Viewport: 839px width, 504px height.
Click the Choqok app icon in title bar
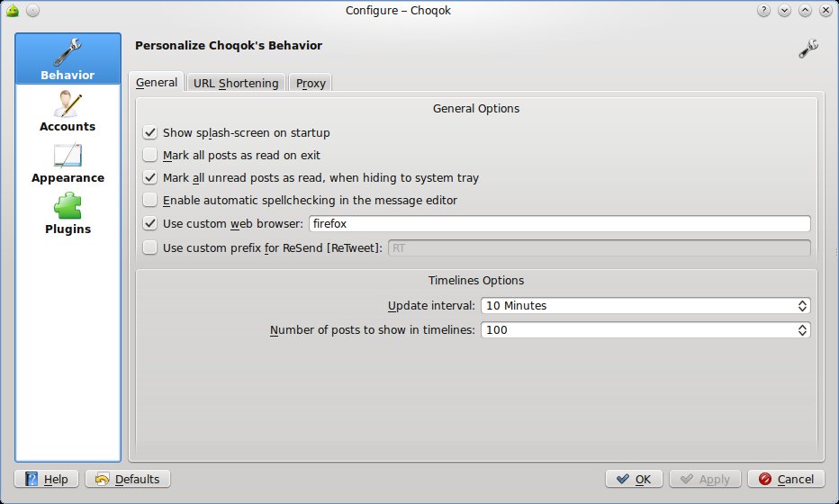click(13, 11)
